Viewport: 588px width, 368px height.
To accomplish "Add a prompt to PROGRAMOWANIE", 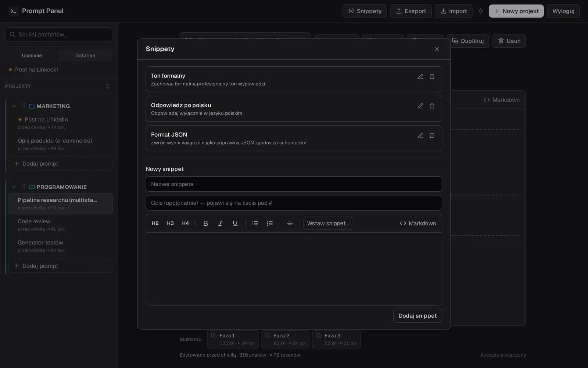I will tap(60, 266).
